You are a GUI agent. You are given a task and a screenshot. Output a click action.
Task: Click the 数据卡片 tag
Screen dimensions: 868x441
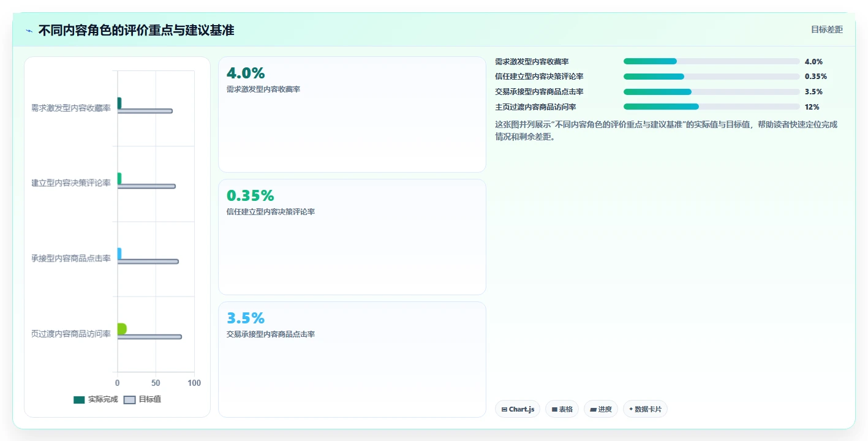645,409
